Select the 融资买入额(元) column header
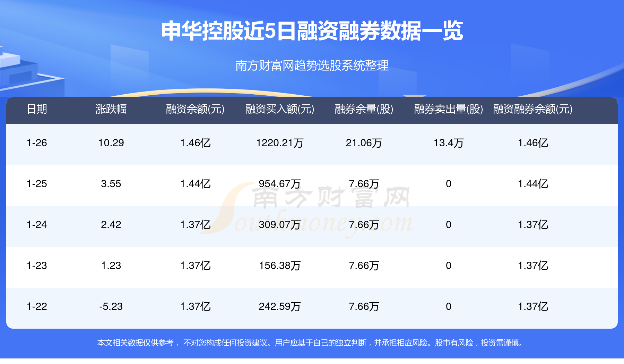 (280, 109)
